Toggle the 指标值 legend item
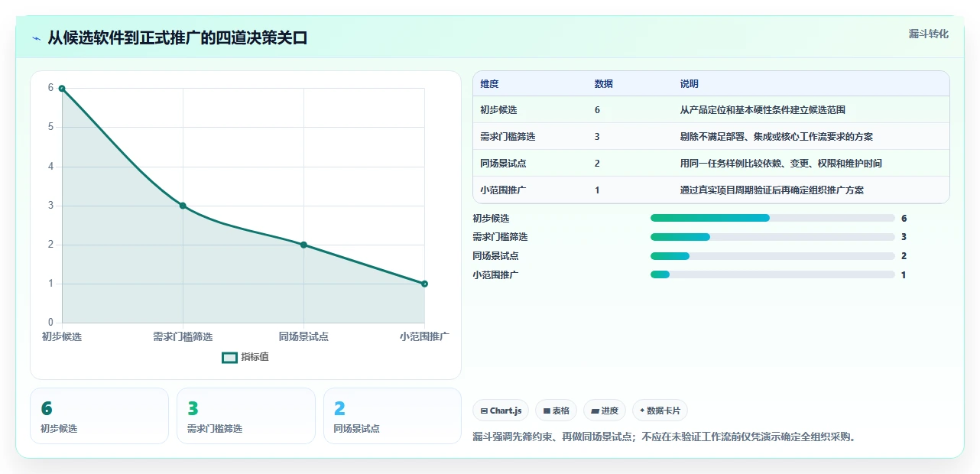The height and width of the screenshot is (474, 980). pos(245,357)
